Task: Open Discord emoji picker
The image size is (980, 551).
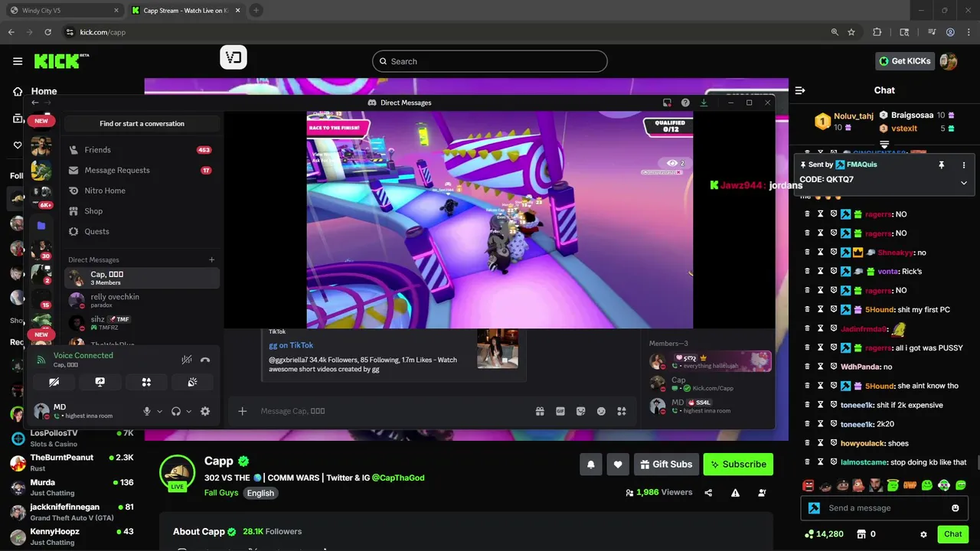Action: 602,411
